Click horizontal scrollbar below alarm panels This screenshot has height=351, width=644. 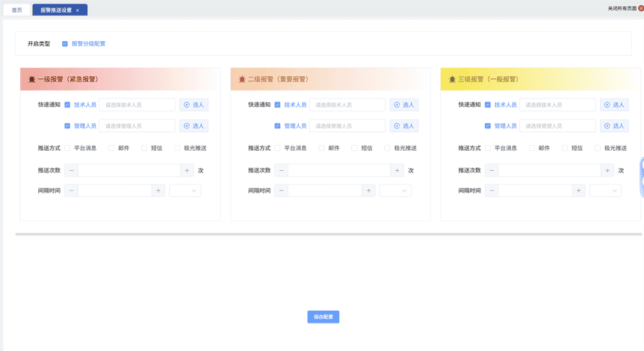click(x=328, y=234)
